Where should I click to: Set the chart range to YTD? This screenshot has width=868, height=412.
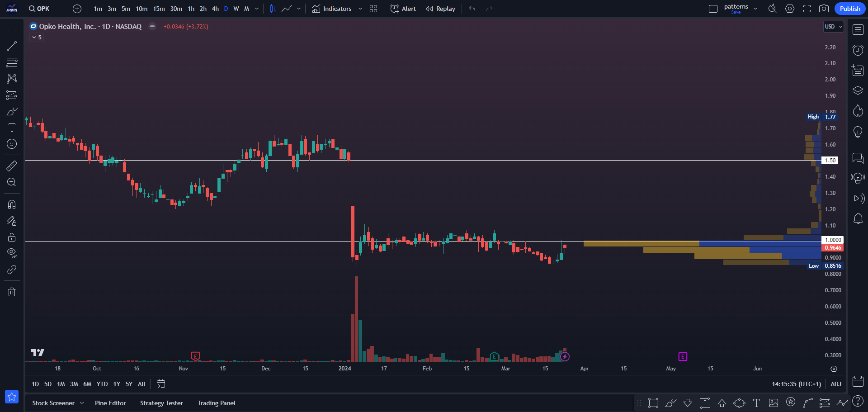click(102, 384)
